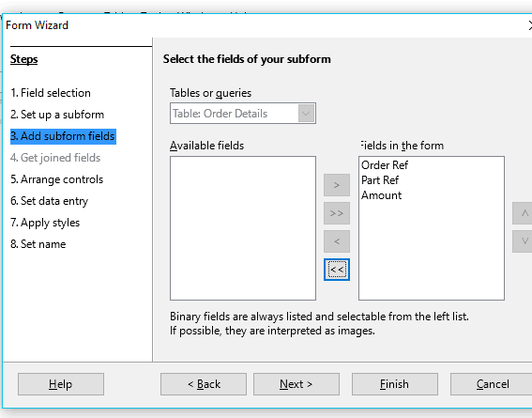532x418 pixels.
Task: Go to step 6 Set data entry
Action: pyautogui.click(x=49, y=201)
